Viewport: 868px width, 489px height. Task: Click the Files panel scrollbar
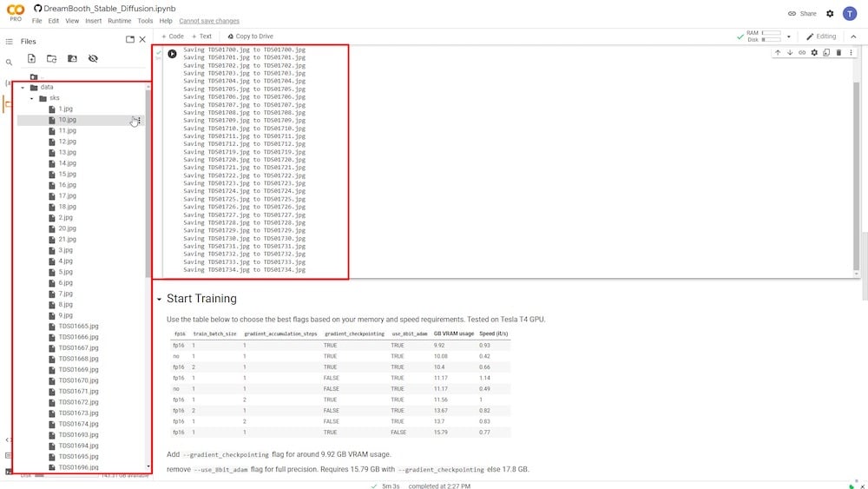[148, 182]
